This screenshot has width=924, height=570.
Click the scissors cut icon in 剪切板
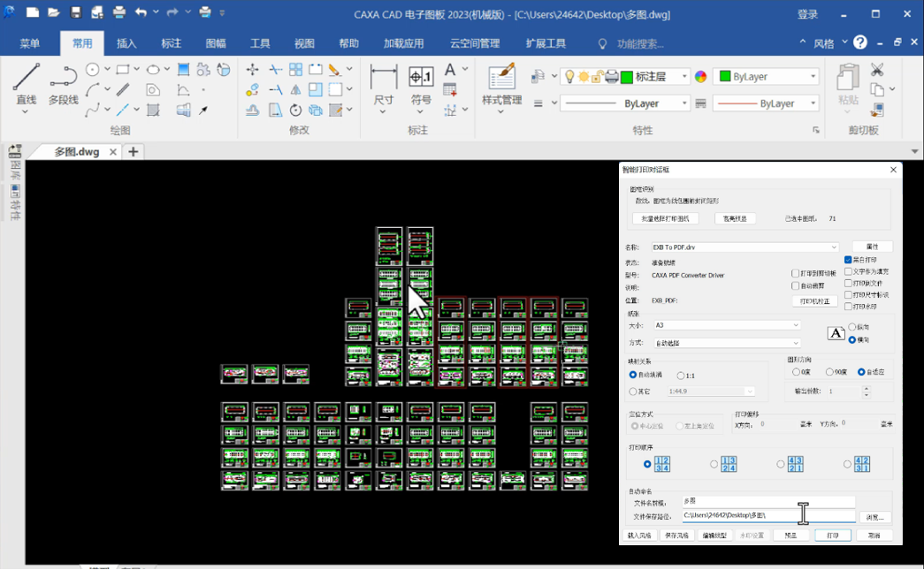[x=877, y=70]
